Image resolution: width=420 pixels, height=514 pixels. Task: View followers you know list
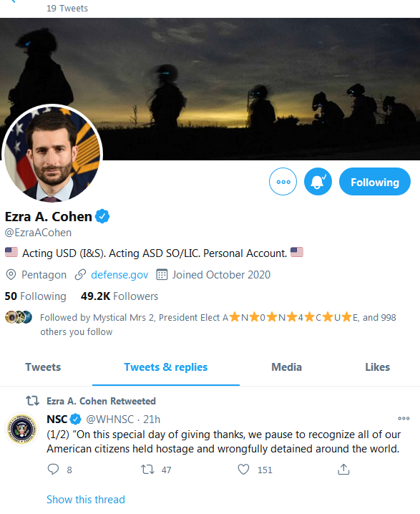[x=218, y=324]
